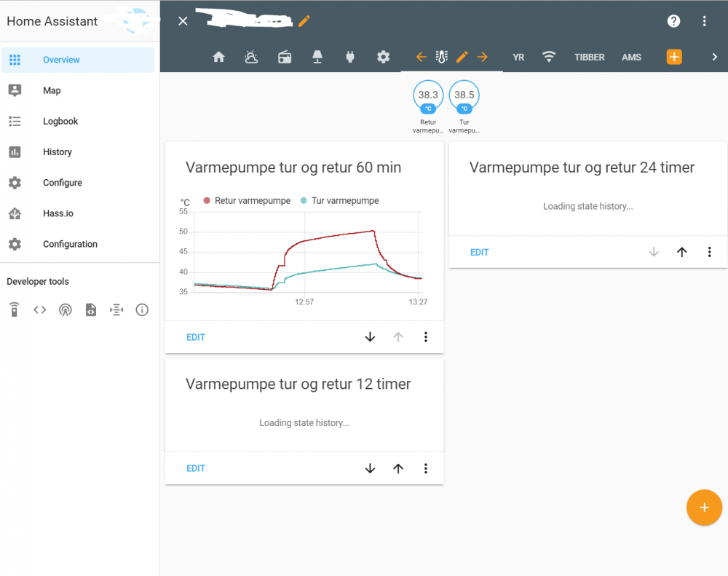Move current view right with orange arrow
This screenshot has height=576, width=728.
click(x=482, y=57)
